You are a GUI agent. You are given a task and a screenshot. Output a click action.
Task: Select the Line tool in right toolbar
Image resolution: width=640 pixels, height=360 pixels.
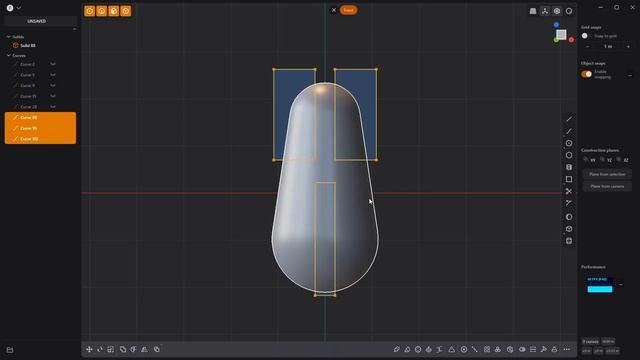point(569,119)
